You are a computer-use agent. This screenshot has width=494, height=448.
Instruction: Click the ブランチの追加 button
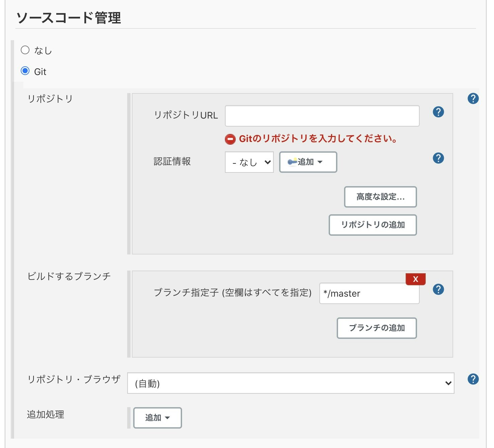click(x=376, y=328)
